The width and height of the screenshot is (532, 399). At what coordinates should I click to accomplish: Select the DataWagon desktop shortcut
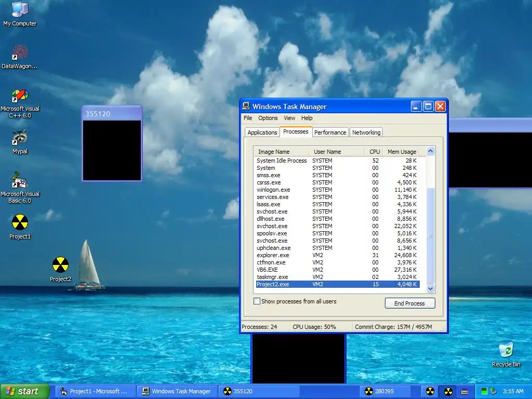(20, 56)
